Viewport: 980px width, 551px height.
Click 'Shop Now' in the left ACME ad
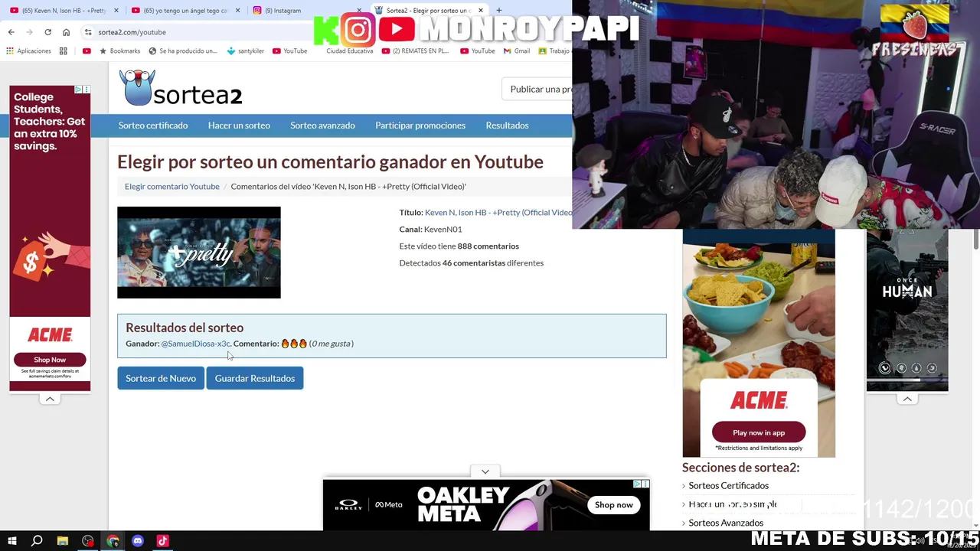(x=50, y=360)
